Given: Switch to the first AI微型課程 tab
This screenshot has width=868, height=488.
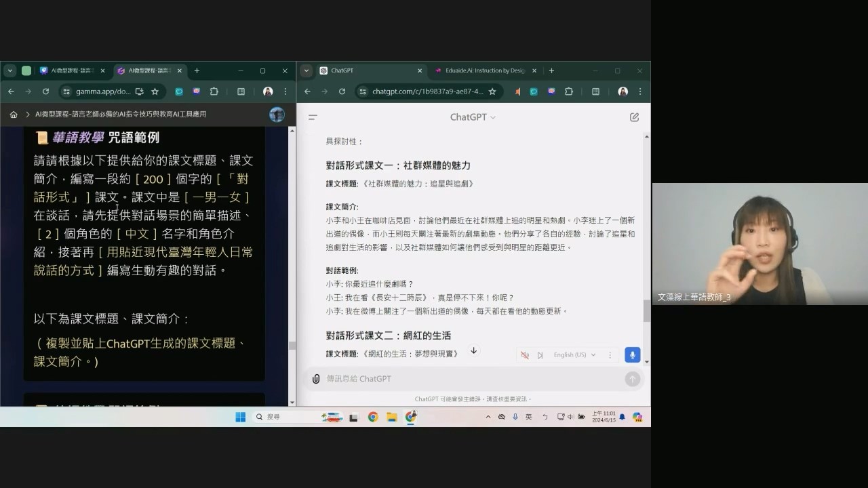Looking at the screenshot, I should point(73,70).
